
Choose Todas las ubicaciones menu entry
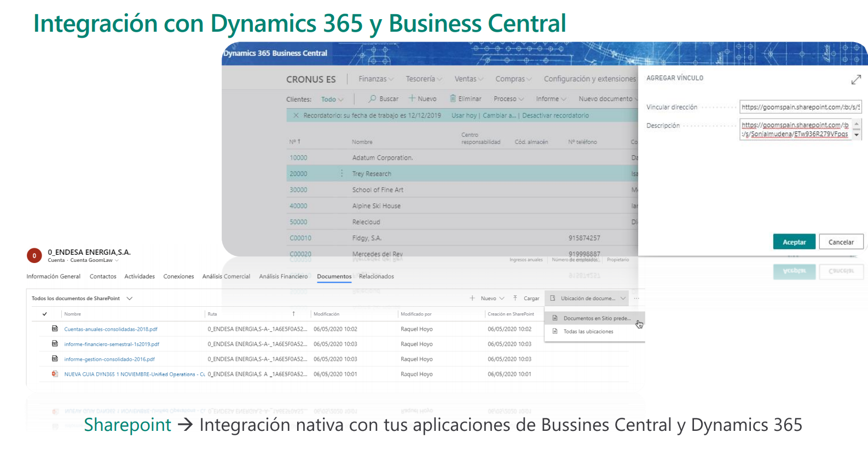point(595,331)
